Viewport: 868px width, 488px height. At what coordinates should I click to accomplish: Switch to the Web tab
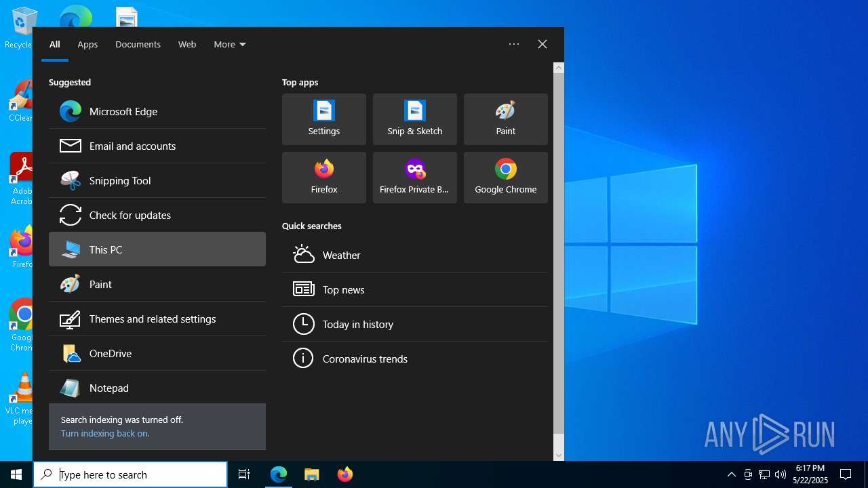pos(187,44)
